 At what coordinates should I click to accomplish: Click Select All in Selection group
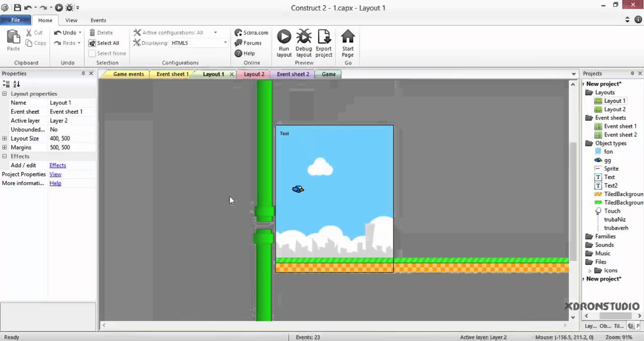click(x=104, y=43)
